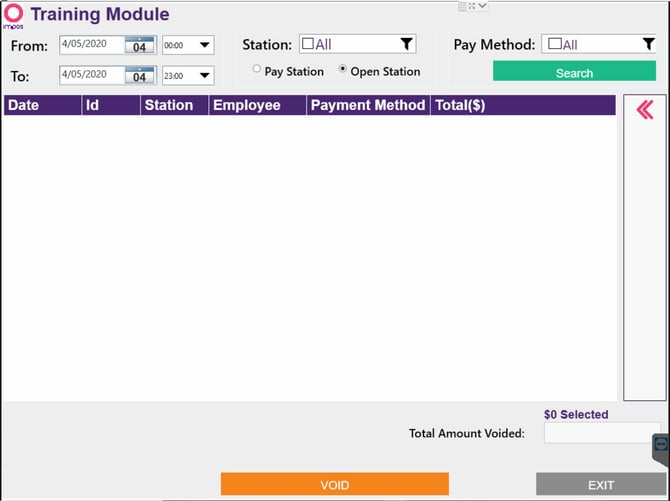Sort by the Employee column header
The width and height of the screenshot is (670, 501).
pyautogui.click(x=257, y=105)
